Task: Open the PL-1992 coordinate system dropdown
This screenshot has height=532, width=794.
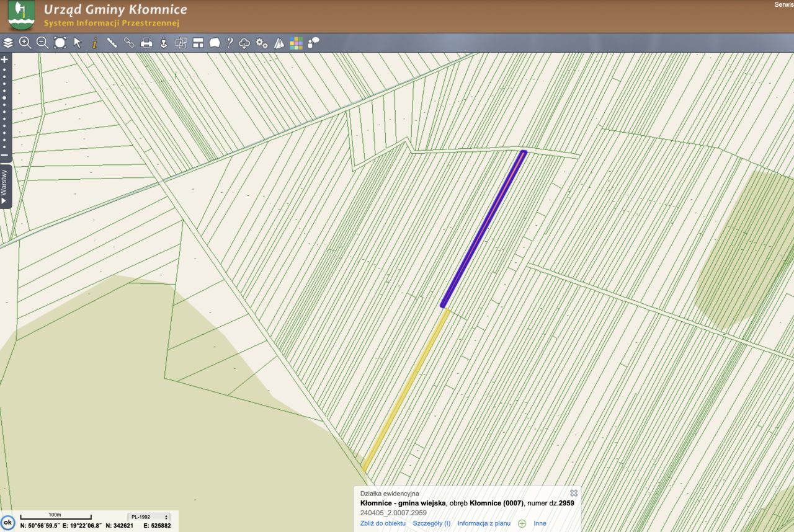Action: (x=149, y=516)
